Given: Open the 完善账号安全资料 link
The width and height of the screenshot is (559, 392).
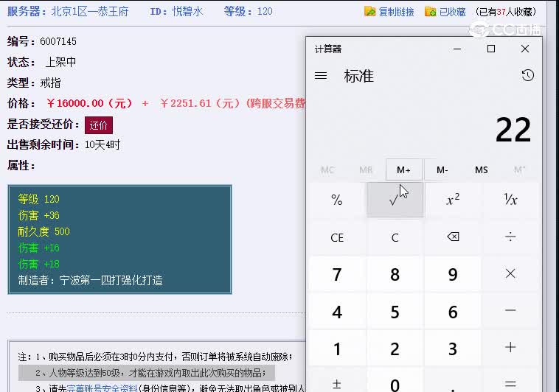Looking at the screenshot, I should pos(102,388).
